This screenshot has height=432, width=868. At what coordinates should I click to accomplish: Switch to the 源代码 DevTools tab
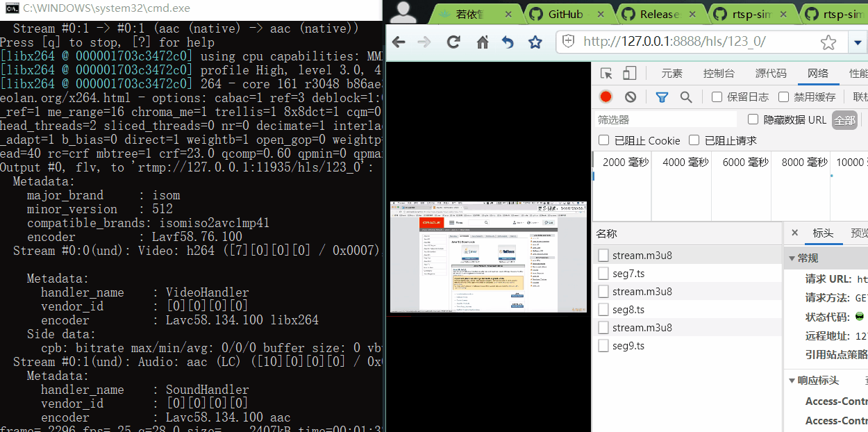[x=771, y=74]
